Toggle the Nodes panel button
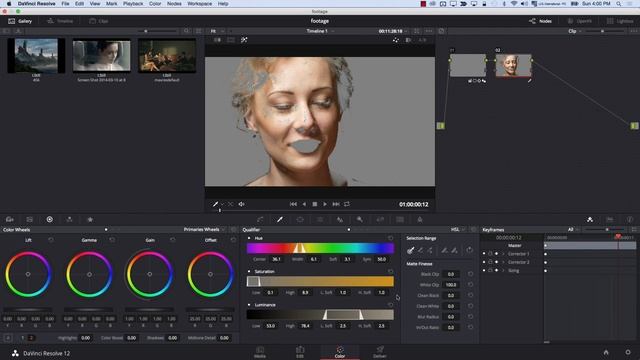Screen dimensions: 640x360 pyautogui.click(x=540, y=21)
